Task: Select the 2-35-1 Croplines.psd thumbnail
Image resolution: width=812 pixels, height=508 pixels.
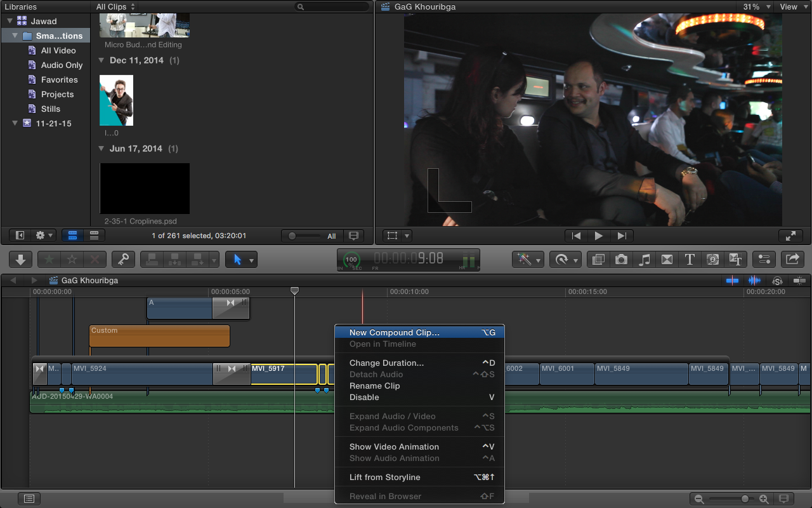Action: 145,189
